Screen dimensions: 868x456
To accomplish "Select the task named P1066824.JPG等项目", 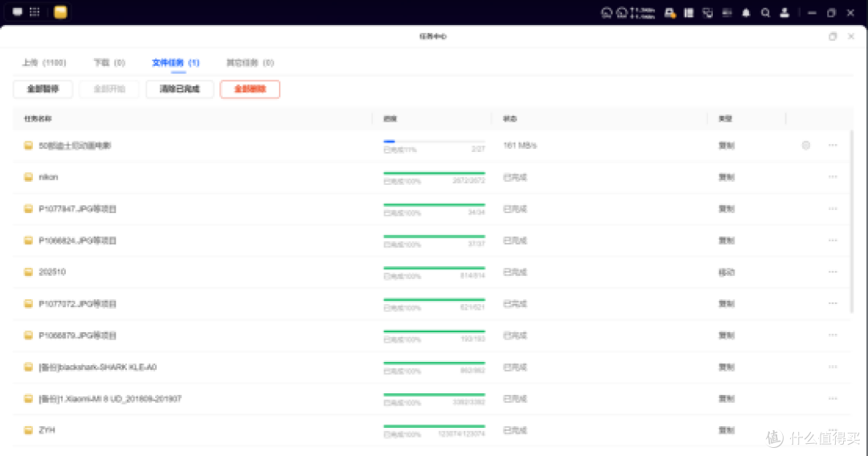I will (x=77, y=240).
